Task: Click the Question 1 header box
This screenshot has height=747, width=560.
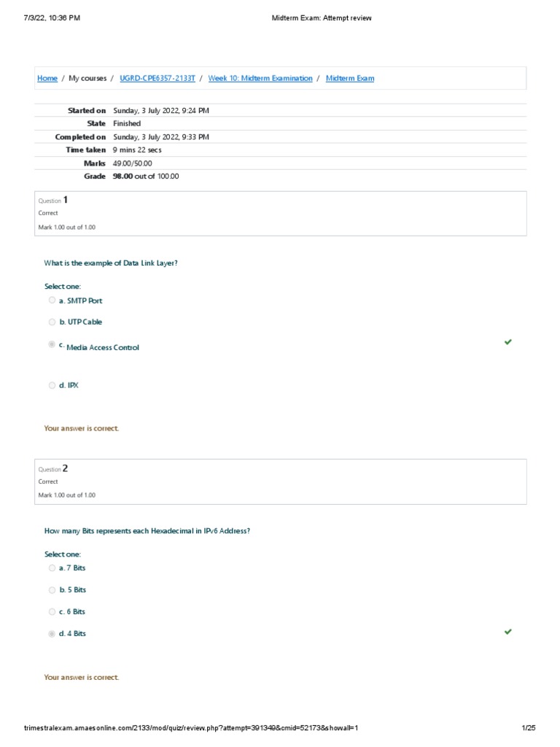Action: (x=281, y=213)
